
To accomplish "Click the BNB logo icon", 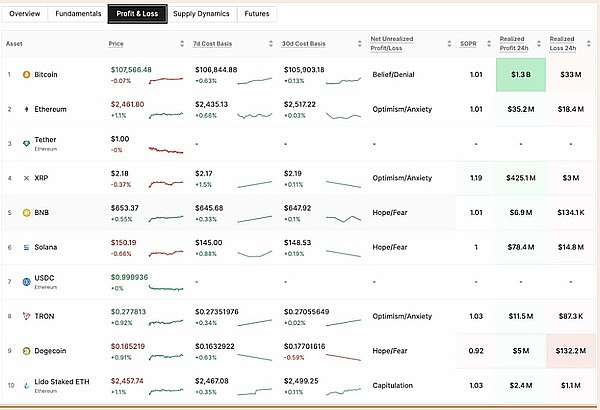I will click(x=26, y=212).
